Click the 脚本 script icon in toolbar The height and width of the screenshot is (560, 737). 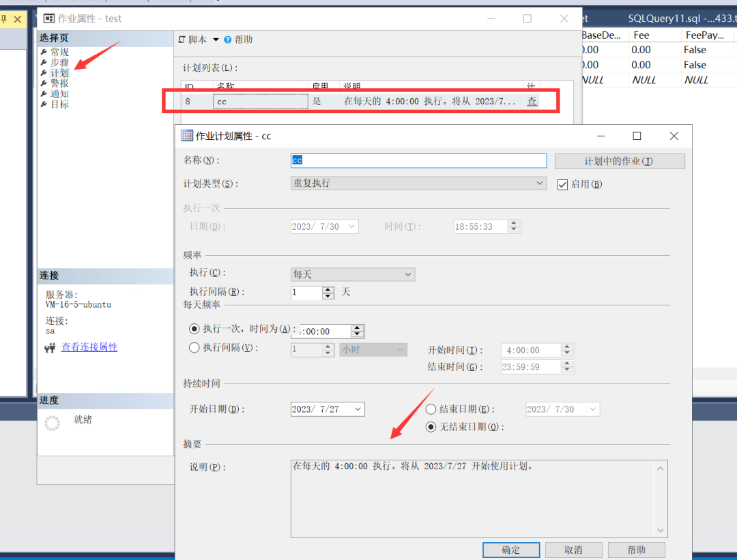tap(182, 40)
